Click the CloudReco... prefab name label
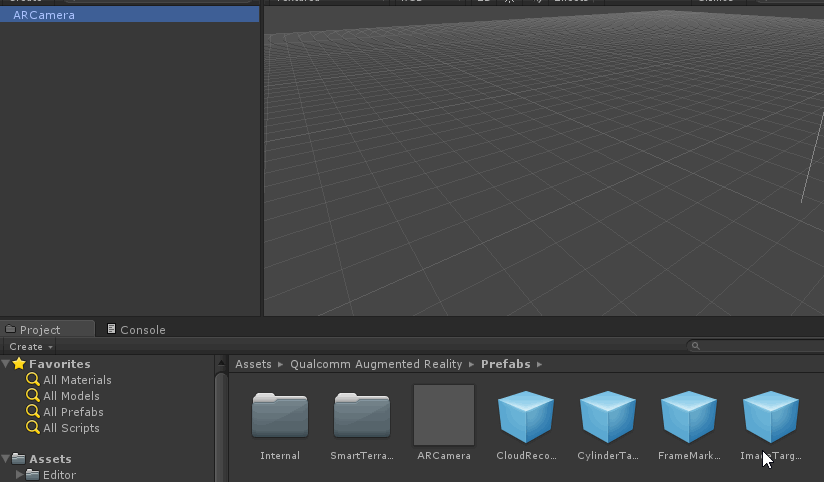This screenshot has height=482, width=824. [x=526, y=456]
